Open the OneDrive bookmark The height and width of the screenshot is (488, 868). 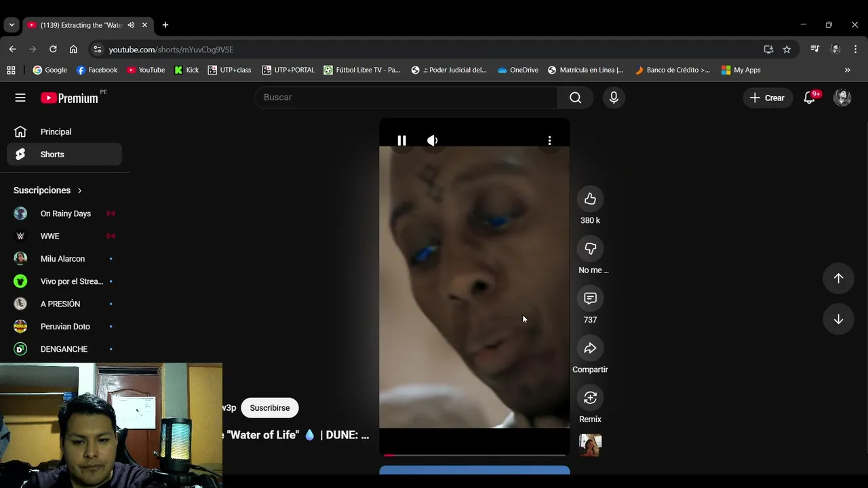(x=518, y=70)
